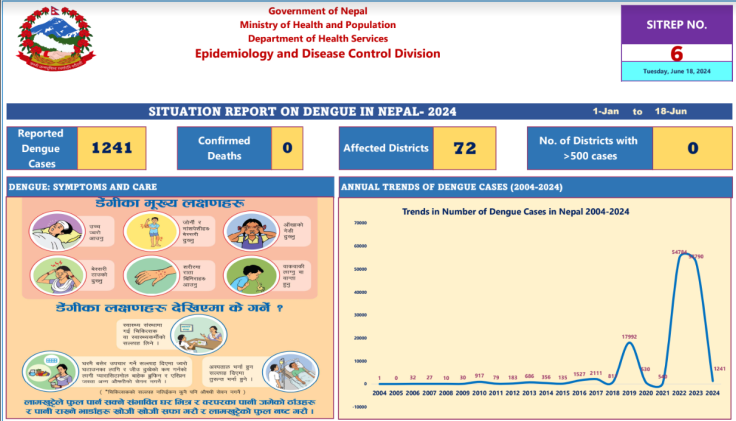Screen dimensions: 736x421
Task: Click the headache symptom illustration
Action: [x=58, y=276]
